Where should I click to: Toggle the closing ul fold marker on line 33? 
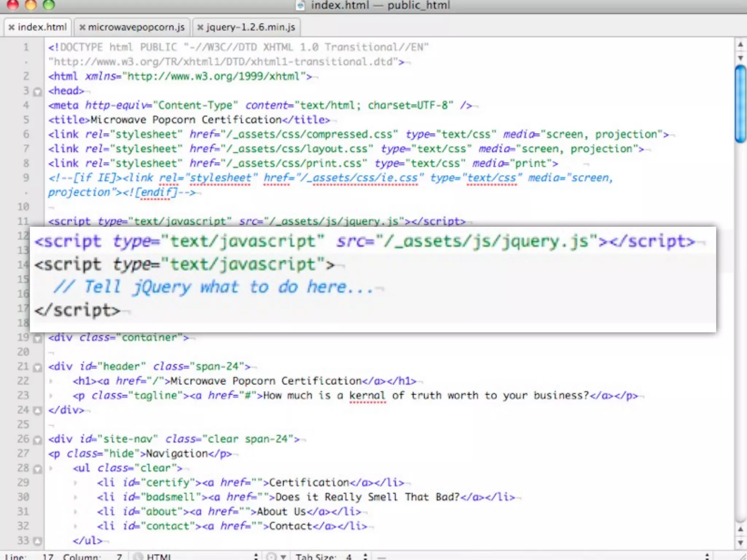pyautogui.click(x=37, y=541)
